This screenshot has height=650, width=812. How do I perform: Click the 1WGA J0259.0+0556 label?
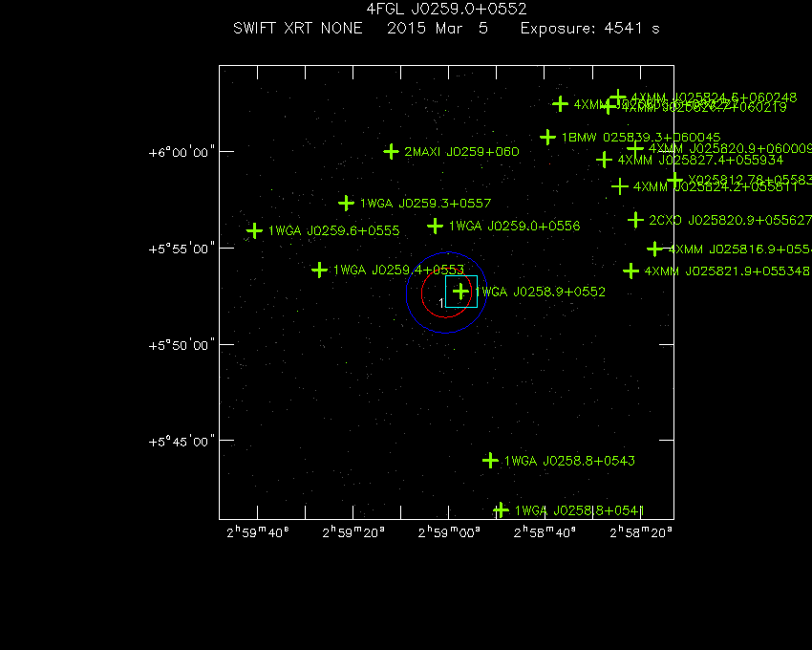[x=514, y=226]
